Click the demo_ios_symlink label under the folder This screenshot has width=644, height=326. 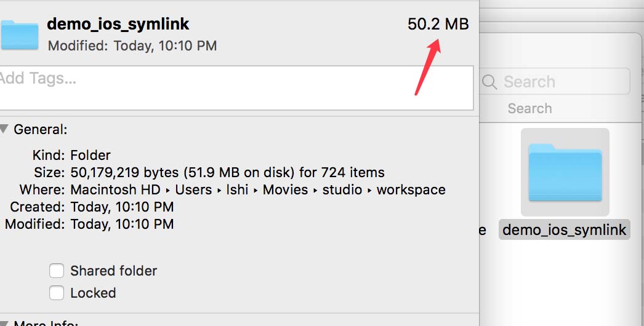tap(564, 230)
